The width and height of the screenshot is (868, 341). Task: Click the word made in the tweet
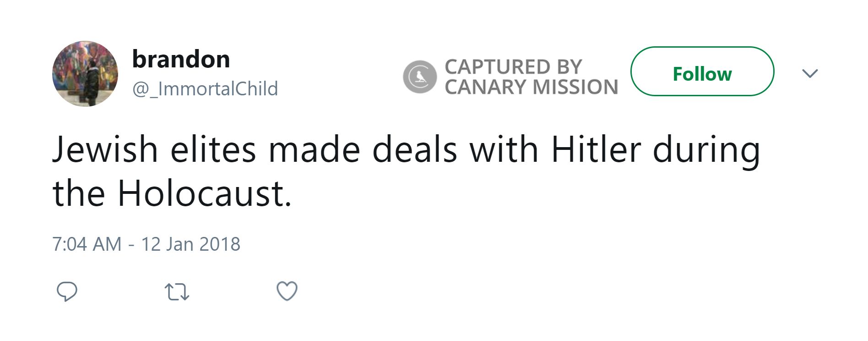314,150
